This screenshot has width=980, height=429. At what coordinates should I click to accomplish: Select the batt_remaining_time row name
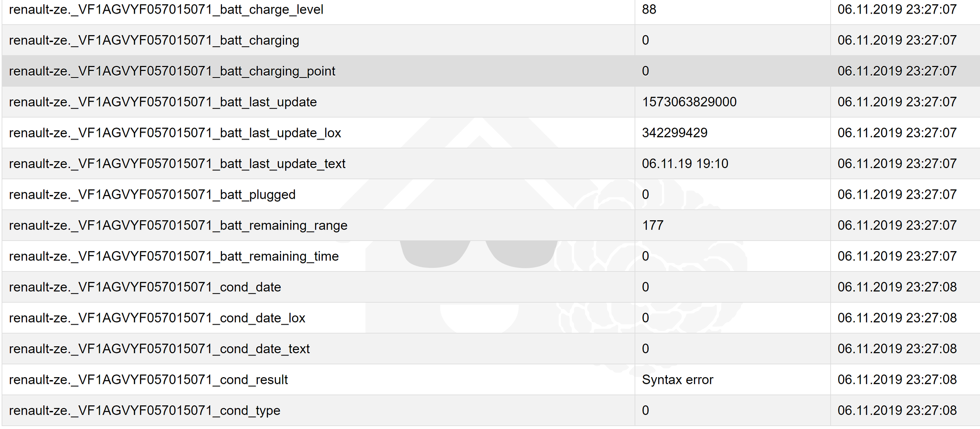tap(173, 256)
